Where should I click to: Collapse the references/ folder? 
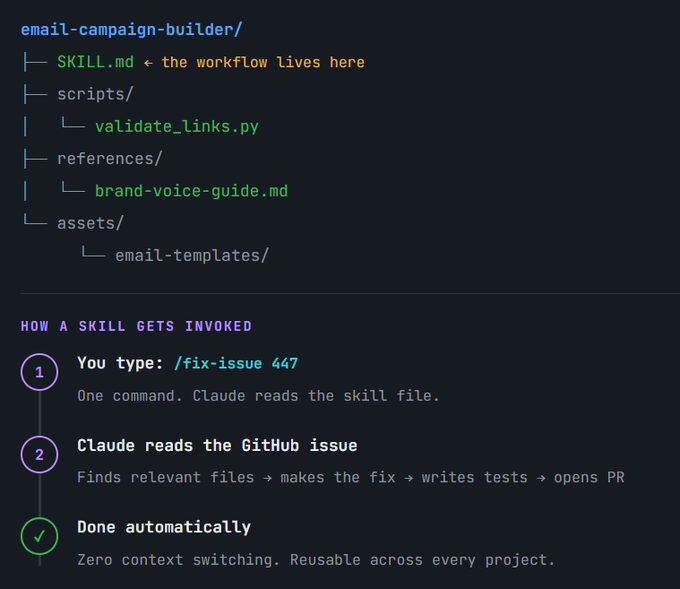(x=109, y=159)
